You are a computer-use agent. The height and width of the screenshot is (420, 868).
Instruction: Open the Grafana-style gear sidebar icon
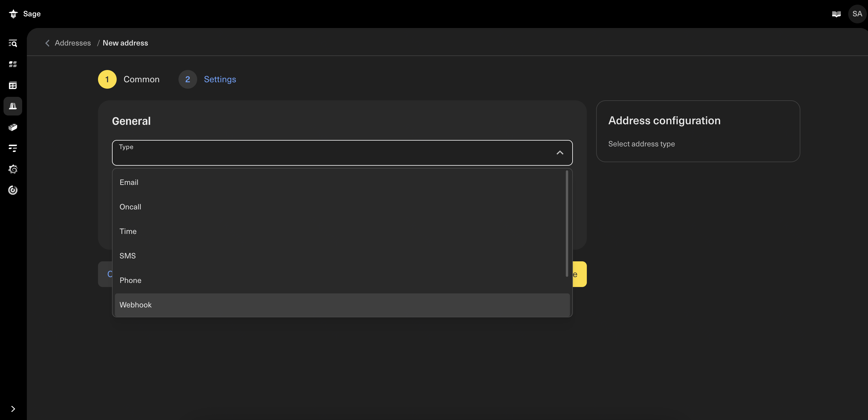13,169
